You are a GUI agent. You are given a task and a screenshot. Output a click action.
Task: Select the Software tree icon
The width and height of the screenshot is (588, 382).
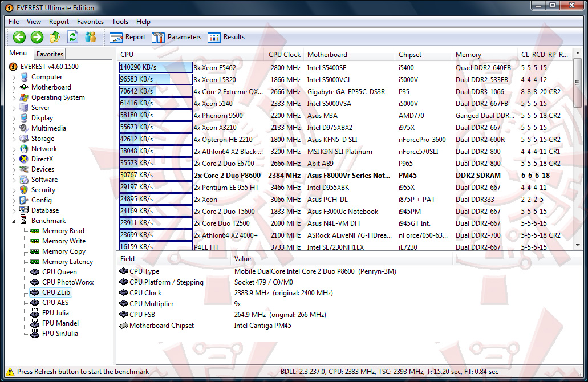25,180
